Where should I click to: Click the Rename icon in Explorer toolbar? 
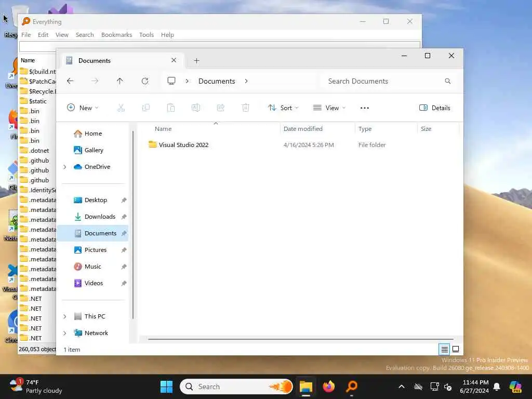[196, 108]
